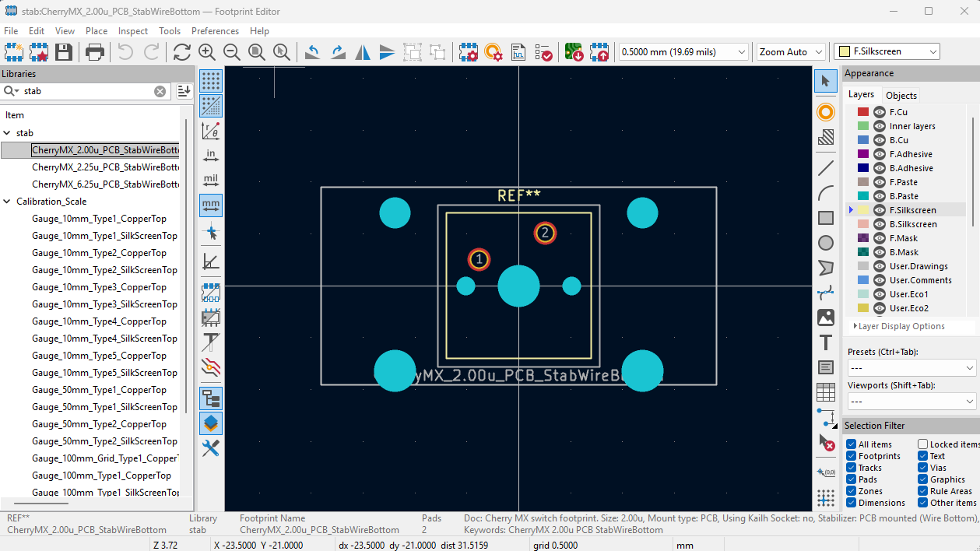This screenshot has height=551, width=980.
Task: Collapse the Calibration_Scale library
Action: point(8,202)
